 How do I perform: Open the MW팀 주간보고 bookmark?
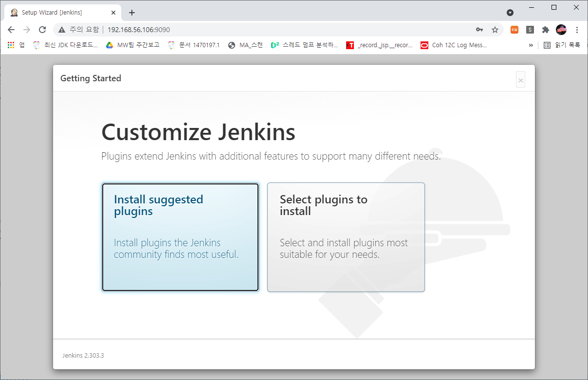coord(133,45)
